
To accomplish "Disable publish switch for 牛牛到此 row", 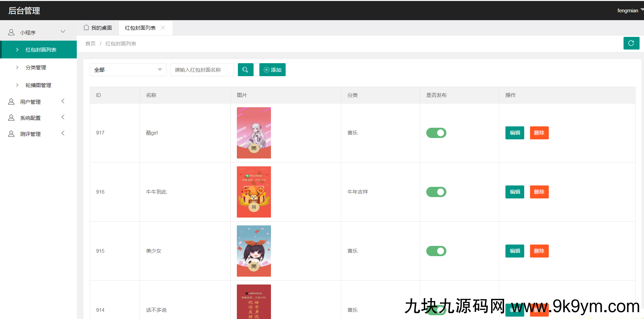I will [x=436, y=192].
